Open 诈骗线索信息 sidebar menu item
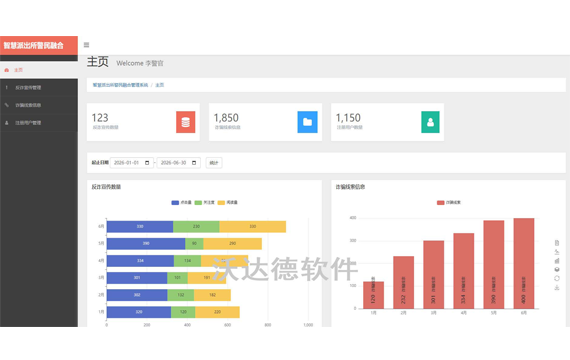The image size is (570, 360). point(39,105)
